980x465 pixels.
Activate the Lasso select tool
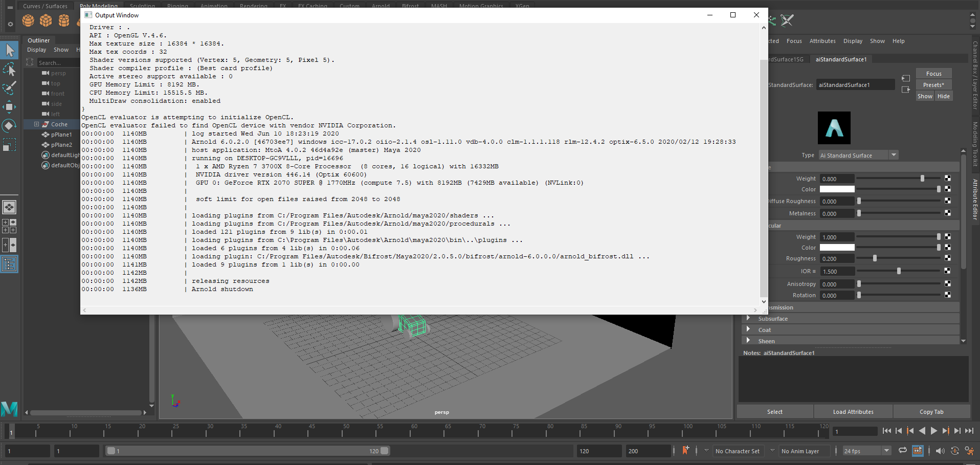tap(10, 69)
